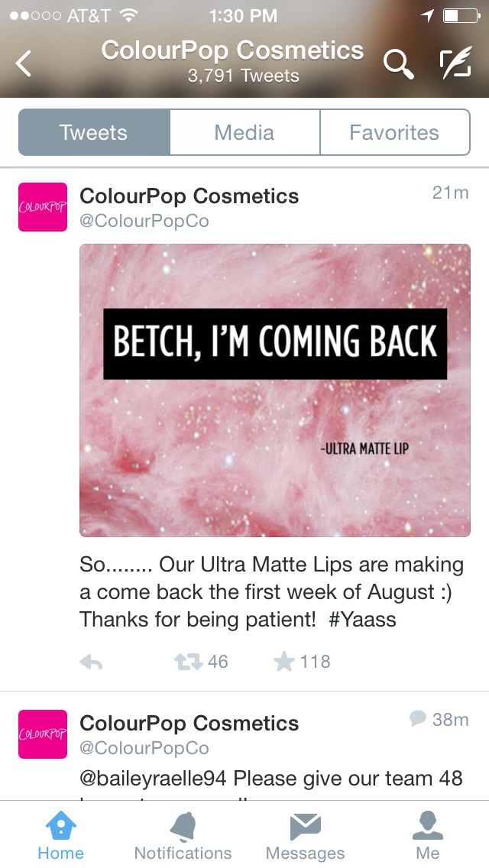Compose a new tweet with quill icon
The width and height of the screenshot is (489, 868).
(455, 63)
